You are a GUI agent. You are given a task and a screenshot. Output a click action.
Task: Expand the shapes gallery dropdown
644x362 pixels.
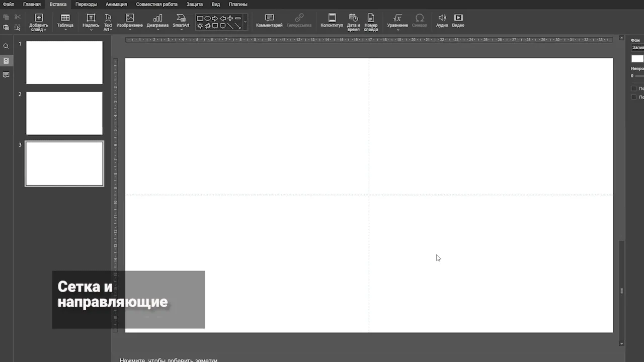coord(245,22)
